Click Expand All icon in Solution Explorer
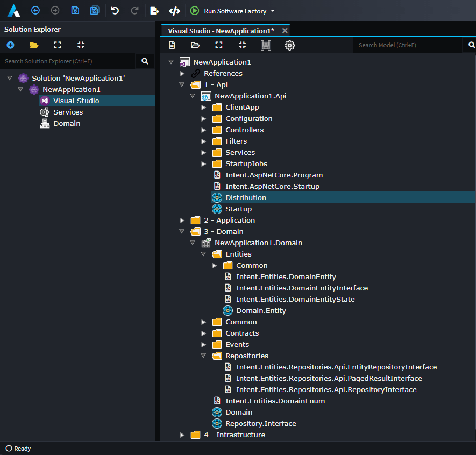This screenshot has width=476, height=455. click(58, 45)
